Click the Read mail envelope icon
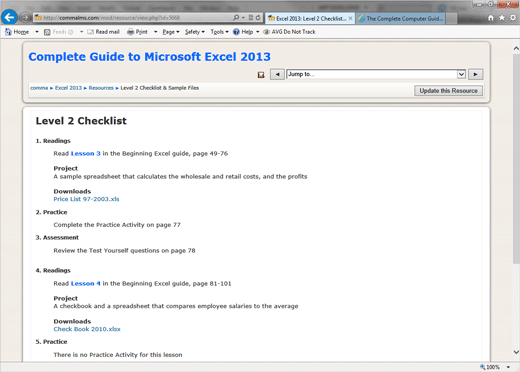This screenshot has height=372, width=520. point(90,32)
